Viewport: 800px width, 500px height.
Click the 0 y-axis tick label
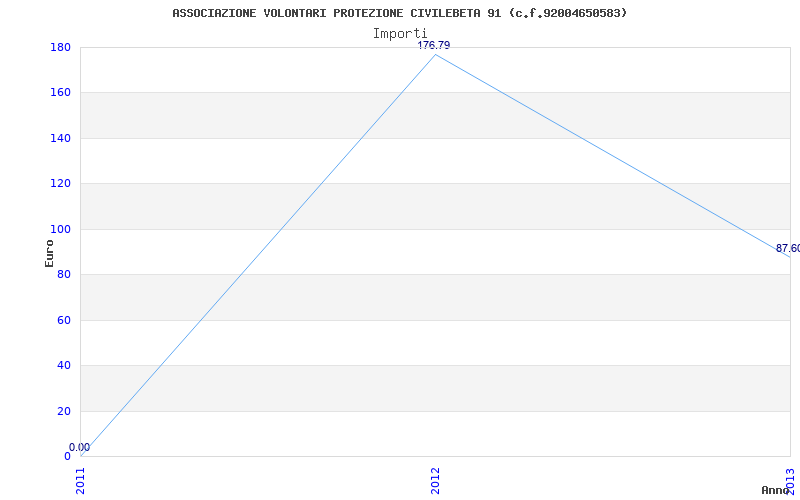(x=67, y=457)
